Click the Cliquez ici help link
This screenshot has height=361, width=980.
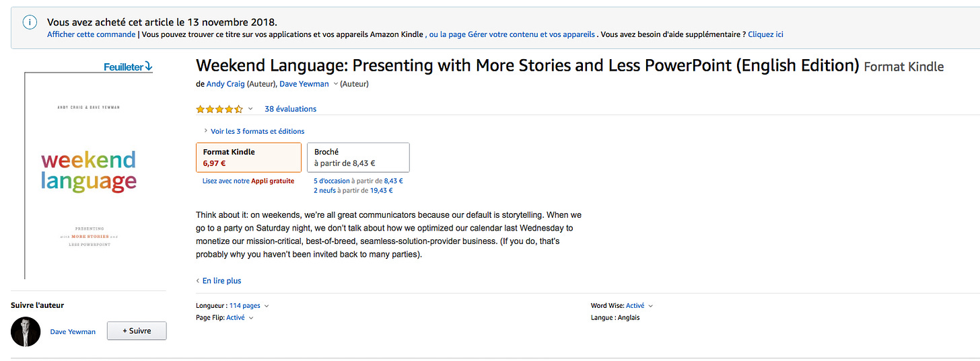(765, 34)
